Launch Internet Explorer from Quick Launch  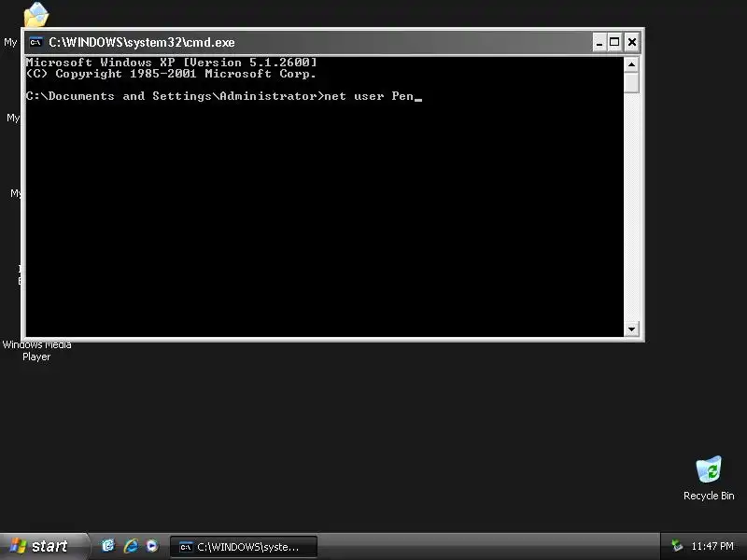coord(131,546)
